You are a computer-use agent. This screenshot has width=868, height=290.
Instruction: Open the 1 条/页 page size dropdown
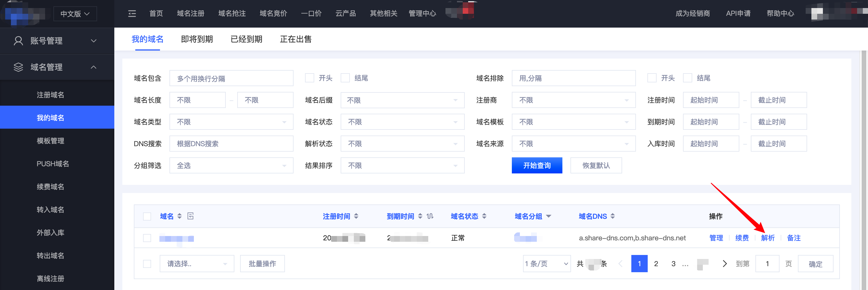[x=547, y=264]
